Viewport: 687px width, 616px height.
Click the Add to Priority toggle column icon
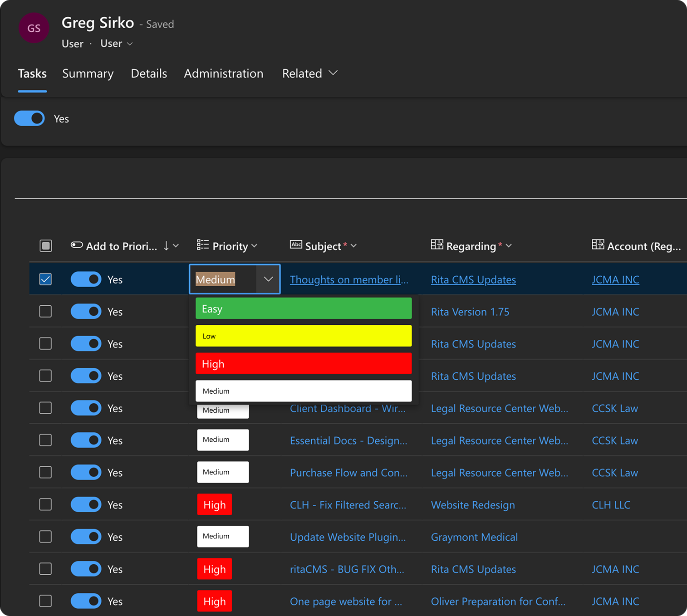[77, 245]
